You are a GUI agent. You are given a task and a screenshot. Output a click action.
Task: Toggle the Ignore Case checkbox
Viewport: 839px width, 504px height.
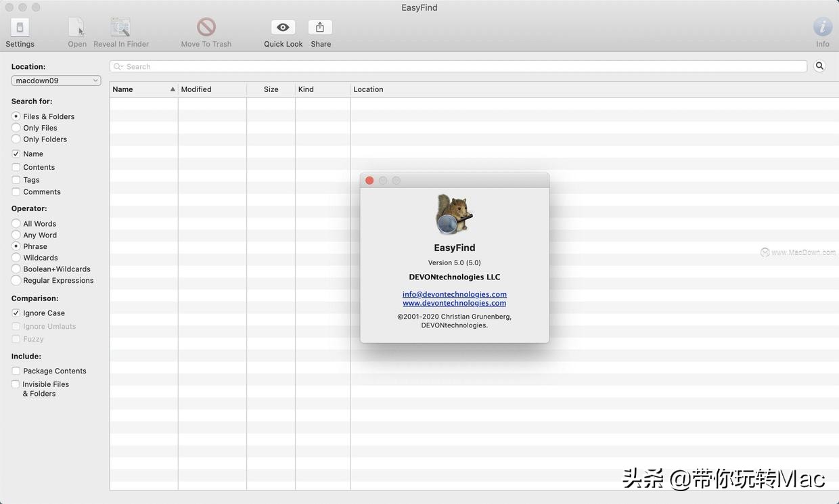[16, 313]
